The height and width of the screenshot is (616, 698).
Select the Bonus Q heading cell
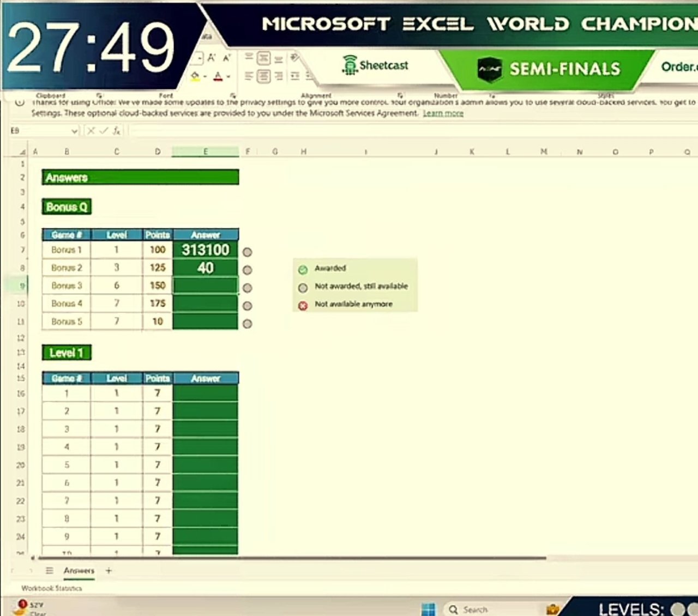click(x=67, y=207)
